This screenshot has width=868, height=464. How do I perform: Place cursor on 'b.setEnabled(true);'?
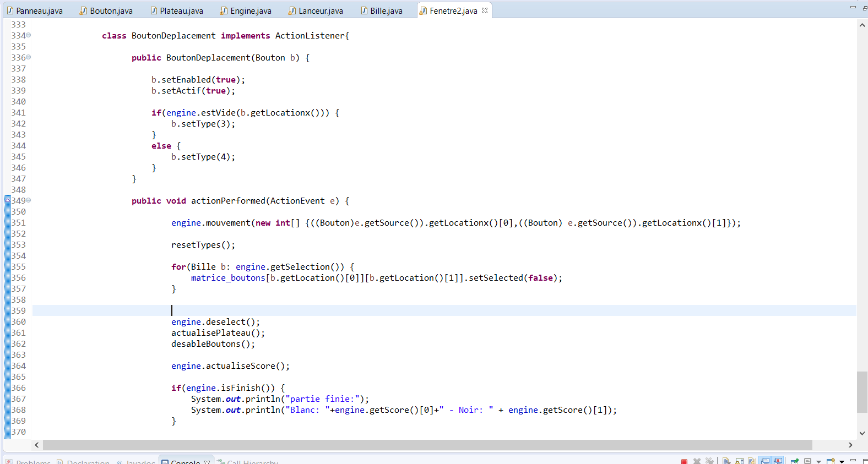click(198, 79)
